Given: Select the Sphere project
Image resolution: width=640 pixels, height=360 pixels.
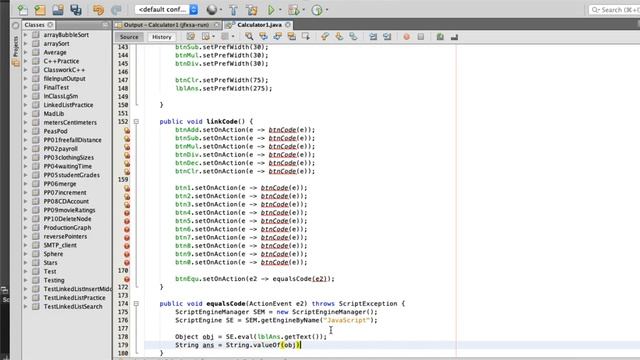Looking at the screenshot, I should (x=53, y=254).
